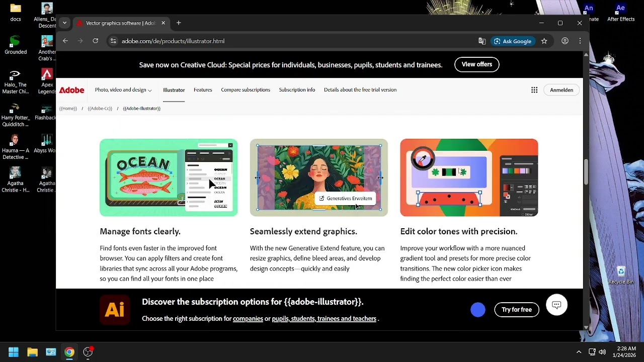
Task: Open the Chrome three-dot menu
Action: point(580,41)
